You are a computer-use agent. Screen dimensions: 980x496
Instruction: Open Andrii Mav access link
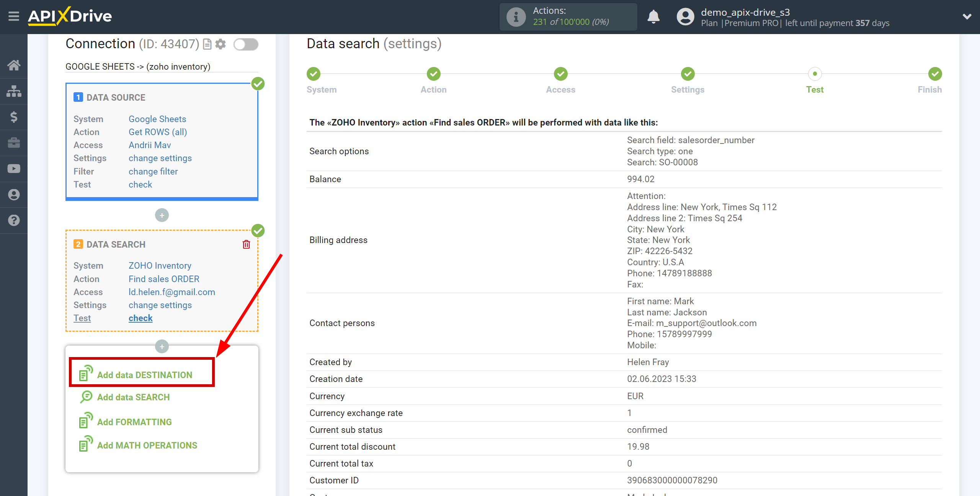[150, 145]
